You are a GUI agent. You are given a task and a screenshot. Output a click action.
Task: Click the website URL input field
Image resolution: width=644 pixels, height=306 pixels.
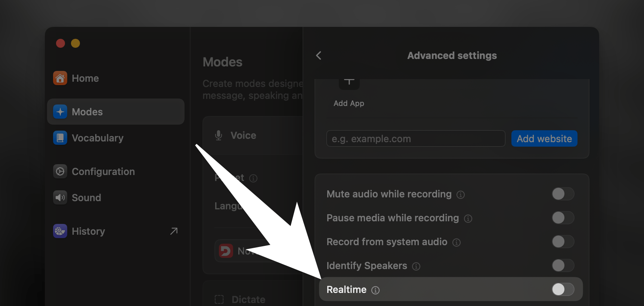(x=416, y=138)
